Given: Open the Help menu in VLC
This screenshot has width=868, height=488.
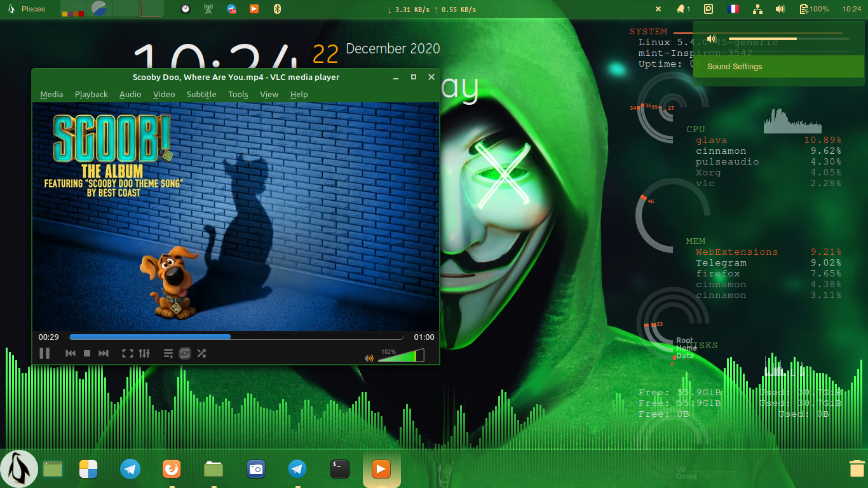Looking at the screenshot, I should coord(299,94).
